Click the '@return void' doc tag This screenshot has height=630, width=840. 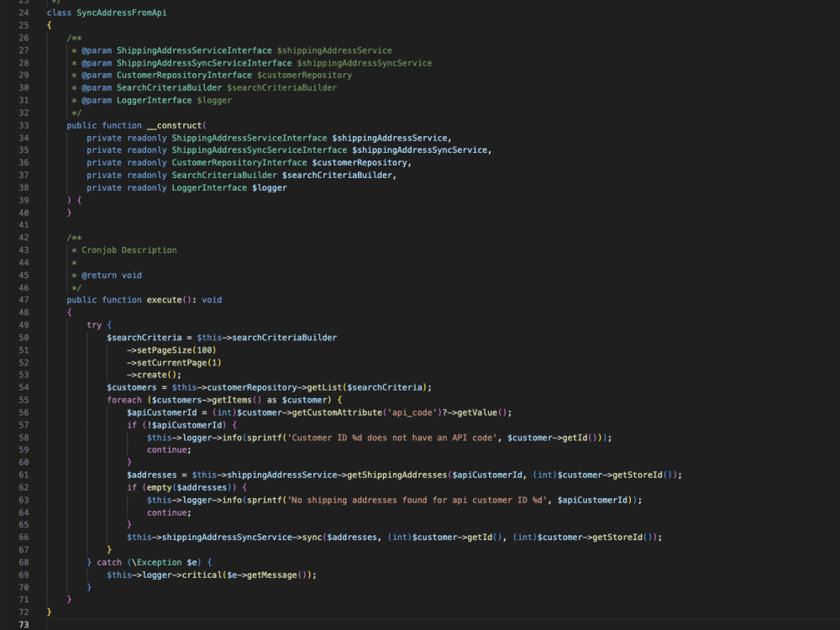[x=112, y=276]
